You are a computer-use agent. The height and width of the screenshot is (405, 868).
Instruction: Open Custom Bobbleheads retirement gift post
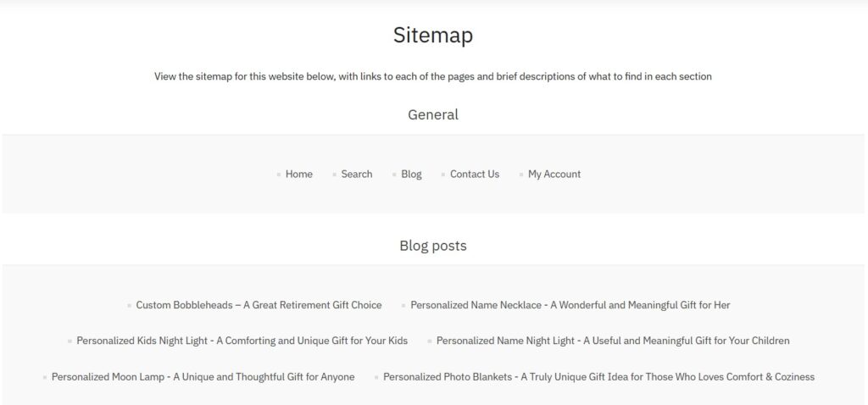pyautogui.click(x=259, y=305)
